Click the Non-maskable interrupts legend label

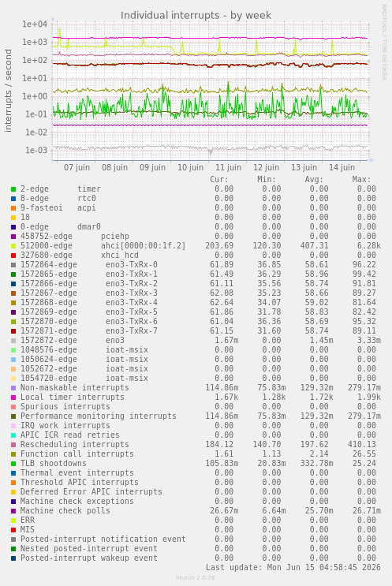(x=75, y=387)
